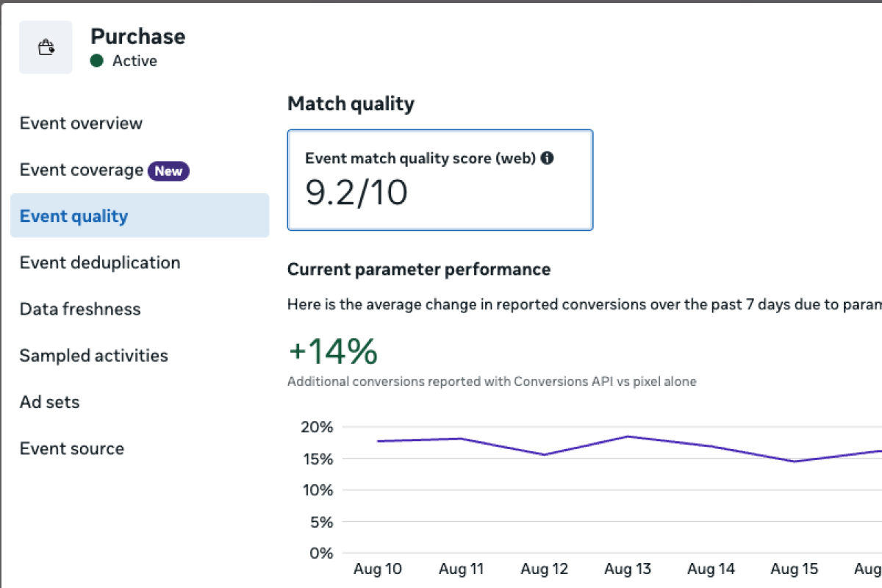Select the Event match quality score card
The image size is (882, 588).
coord(440,180)
